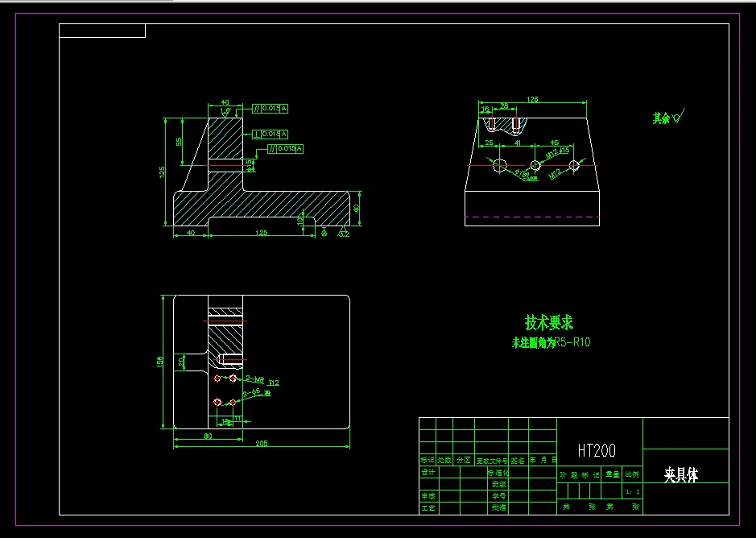756x538 pixels.
Task: Click the 审核 label in the title block
Action: 428,496
